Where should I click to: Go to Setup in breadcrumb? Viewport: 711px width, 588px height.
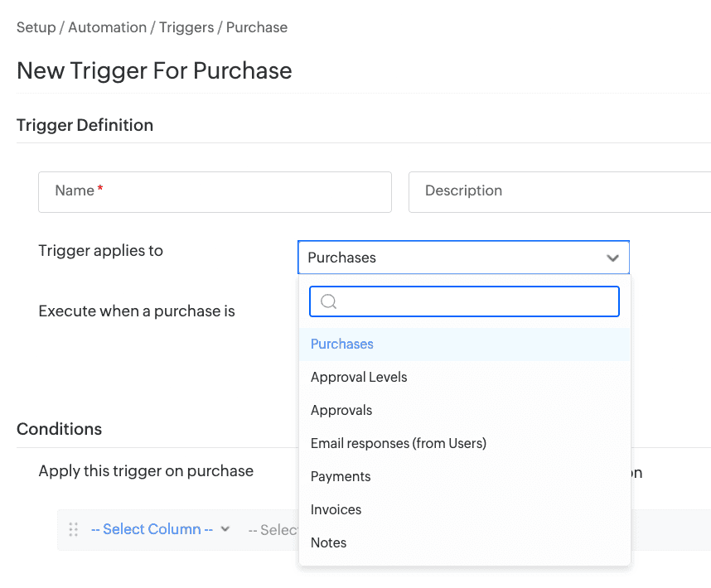[x=36, y=27]
